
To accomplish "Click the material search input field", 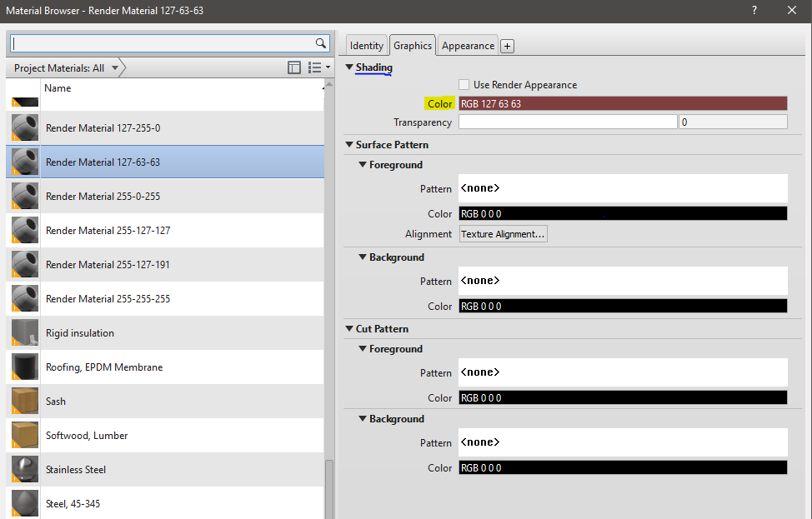I will [x=163, y=43].
